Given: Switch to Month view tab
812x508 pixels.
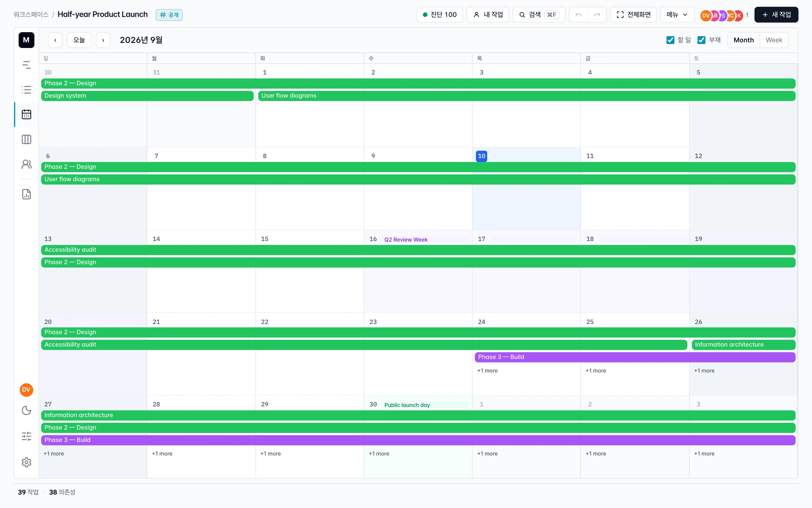Looking at the screenshot, I should [x=743, y=40].
